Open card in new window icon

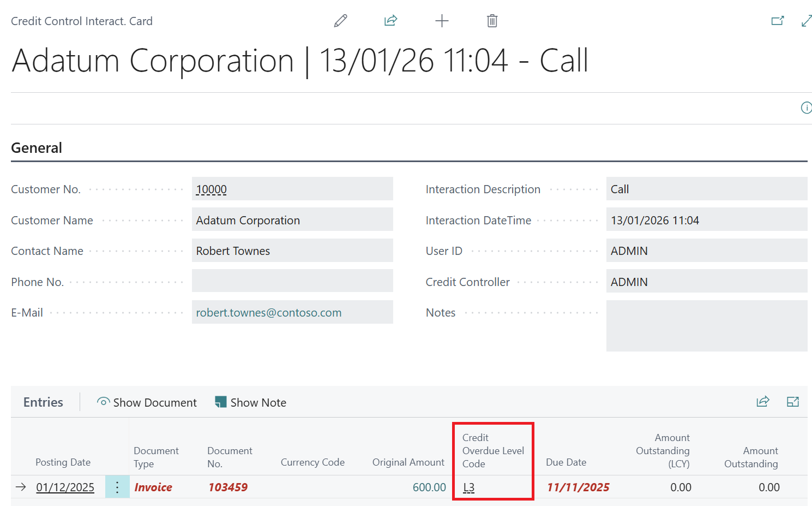pos(777,21)
